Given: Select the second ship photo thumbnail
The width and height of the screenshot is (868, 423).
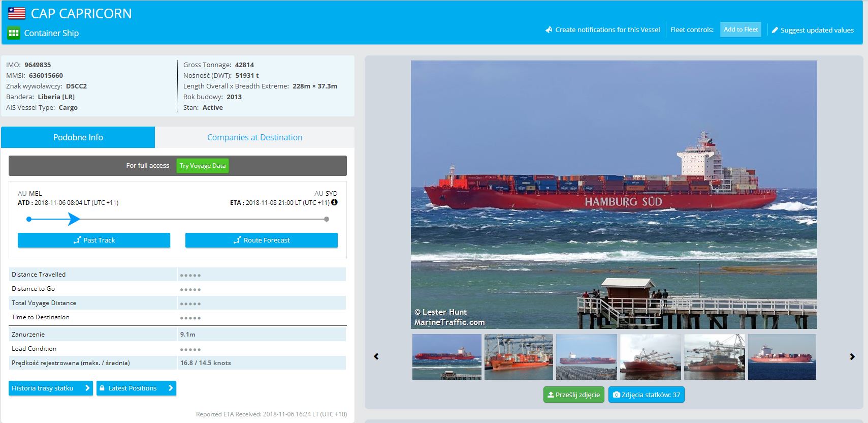Looking at the screenshot, I should (x=519, y=357).
